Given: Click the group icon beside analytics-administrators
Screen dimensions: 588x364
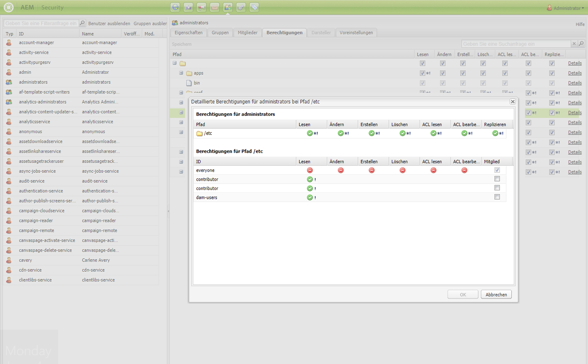Looking at the screenshot, I should tap(9, 102).
